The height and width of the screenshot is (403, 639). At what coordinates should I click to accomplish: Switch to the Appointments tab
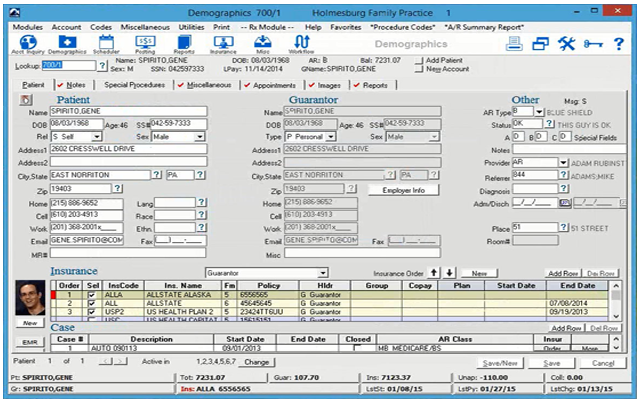click(271, 85)
